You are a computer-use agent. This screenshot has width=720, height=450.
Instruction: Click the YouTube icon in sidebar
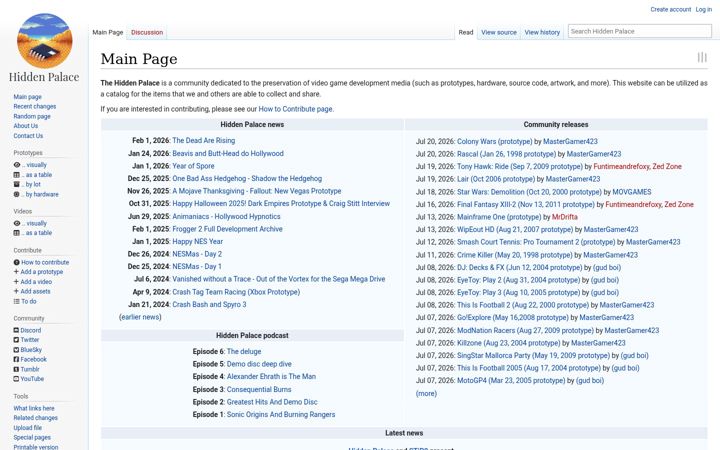pos(16,379)
